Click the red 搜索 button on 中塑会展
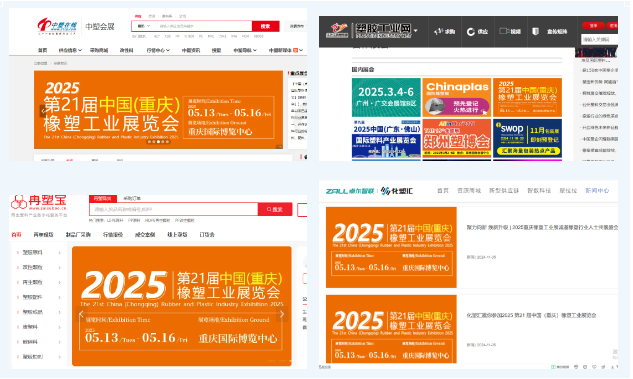 (x=265, y=26)
